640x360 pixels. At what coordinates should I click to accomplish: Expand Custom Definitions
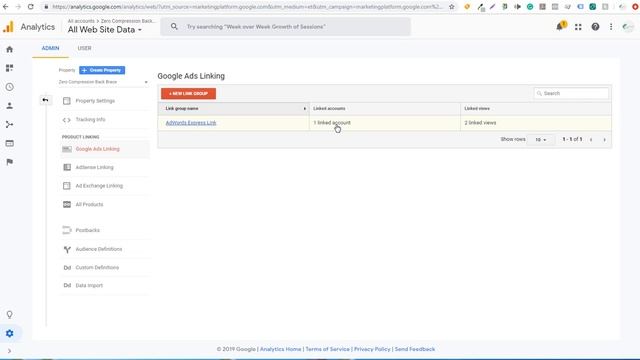coord(97,268)
